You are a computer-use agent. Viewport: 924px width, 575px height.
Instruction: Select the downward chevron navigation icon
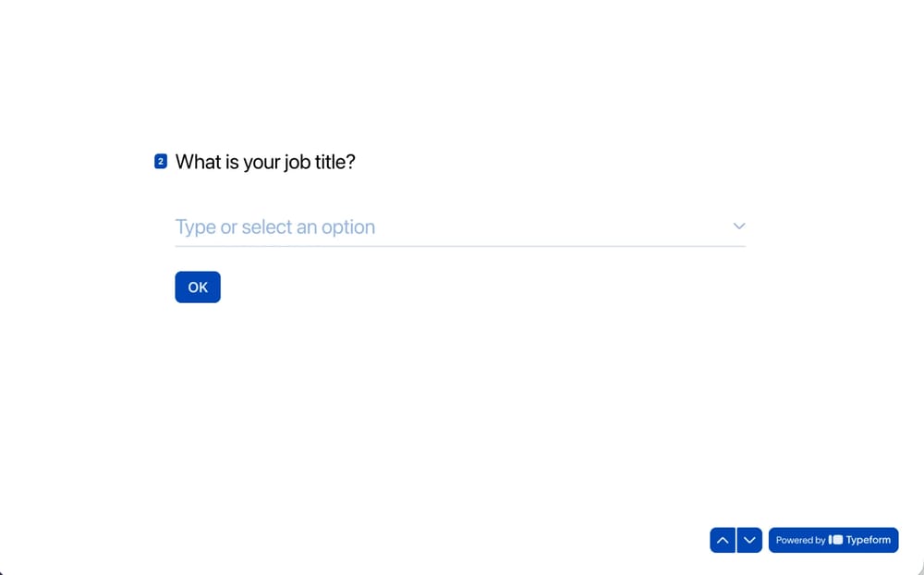(749, 540)
